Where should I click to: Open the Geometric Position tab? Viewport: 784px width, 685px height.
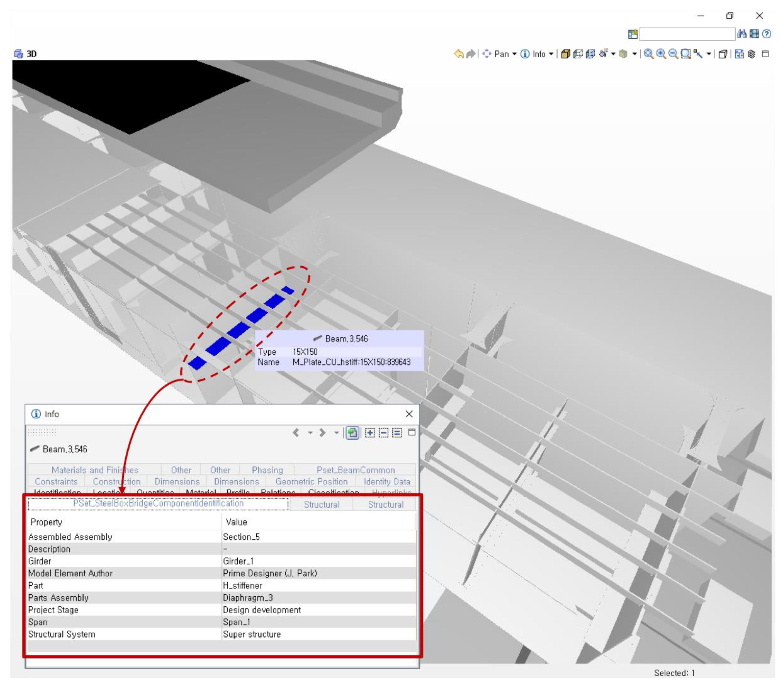click(311, 481)
